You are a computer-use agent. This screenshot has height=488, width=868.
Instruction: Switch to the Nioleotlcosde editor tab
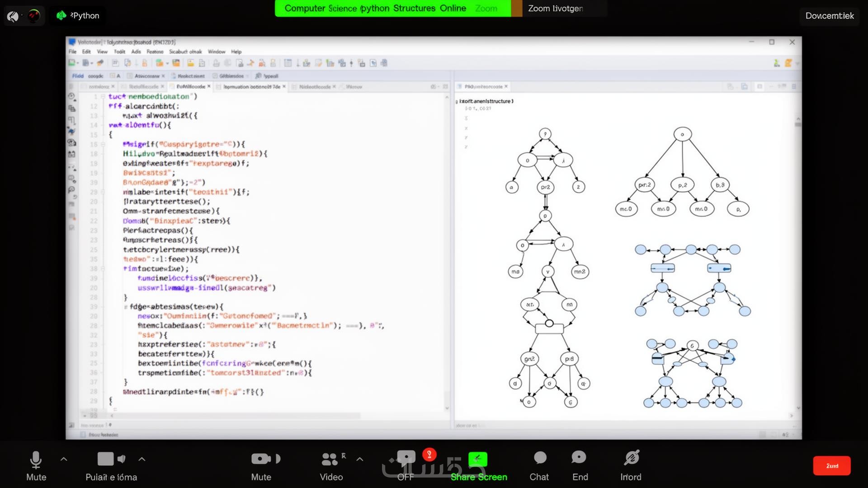(x=315, y=87)
